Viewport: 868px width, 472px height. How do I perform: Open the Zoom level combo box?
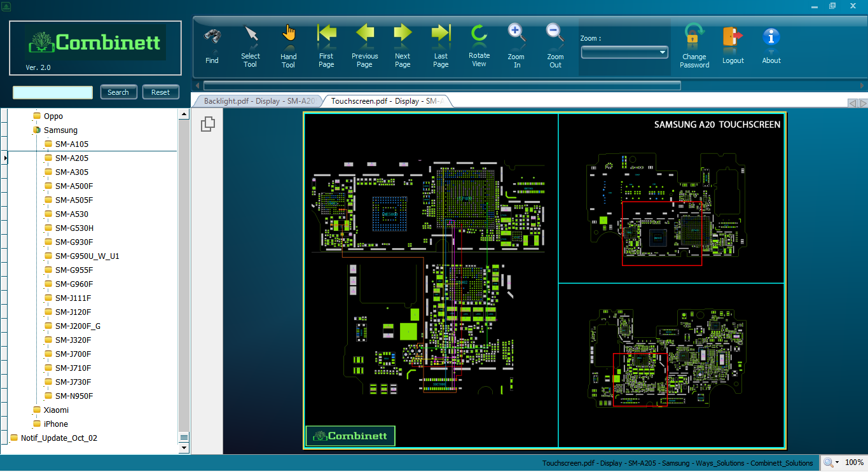(624, 52)
